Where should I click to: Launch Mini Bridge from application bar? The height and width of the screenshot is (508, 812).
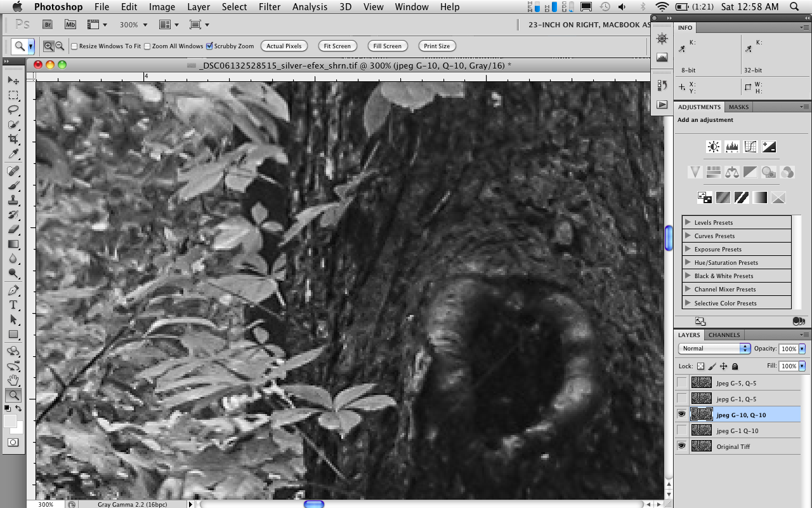(x=70, y=25)
